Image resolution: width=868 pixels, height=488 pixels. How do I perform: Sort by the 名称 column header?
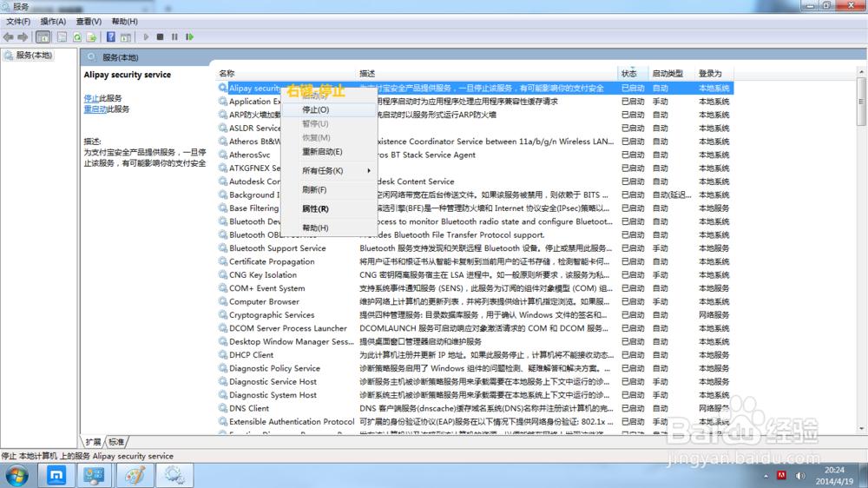click(285, 73)
